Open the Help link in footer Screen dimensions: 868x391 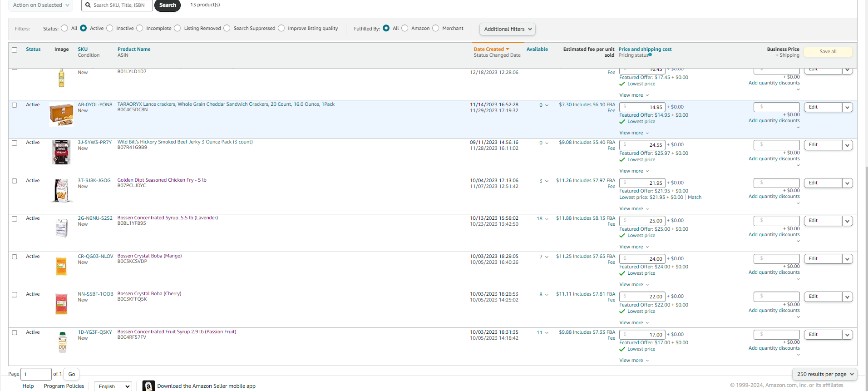coord(28,386)
